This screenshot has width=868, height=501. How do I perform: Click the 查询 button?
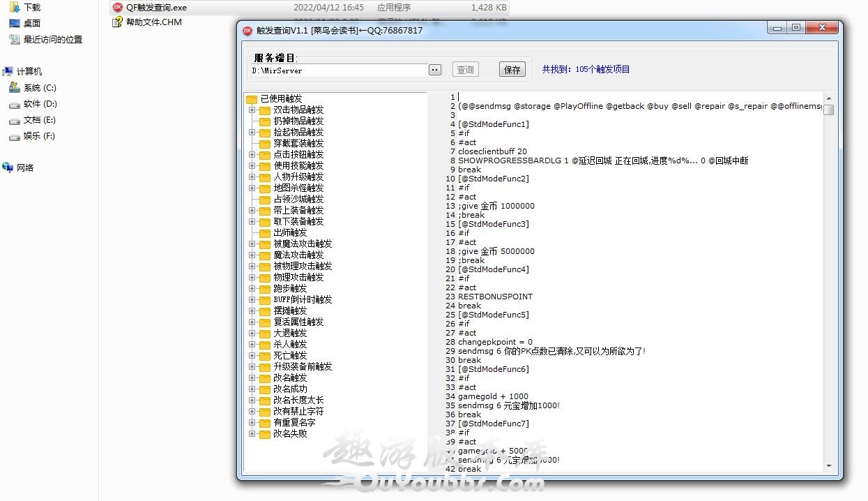(465, 70)
